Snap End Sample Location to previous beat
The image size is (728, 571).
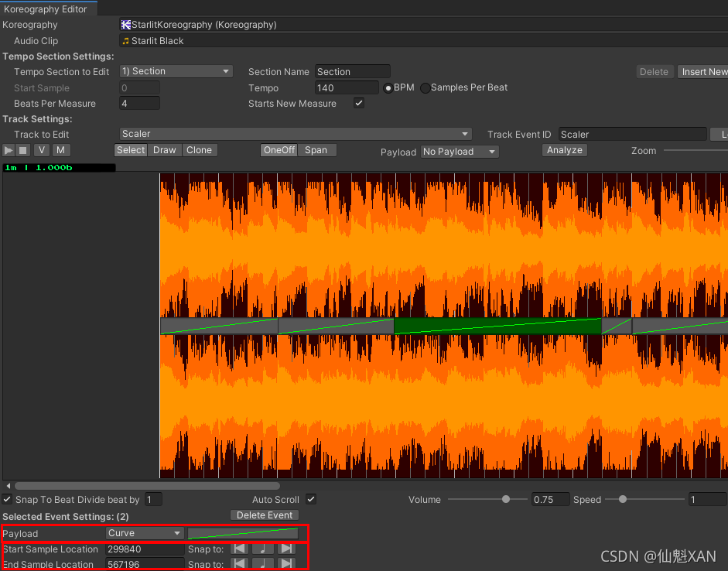coord(240,564)
